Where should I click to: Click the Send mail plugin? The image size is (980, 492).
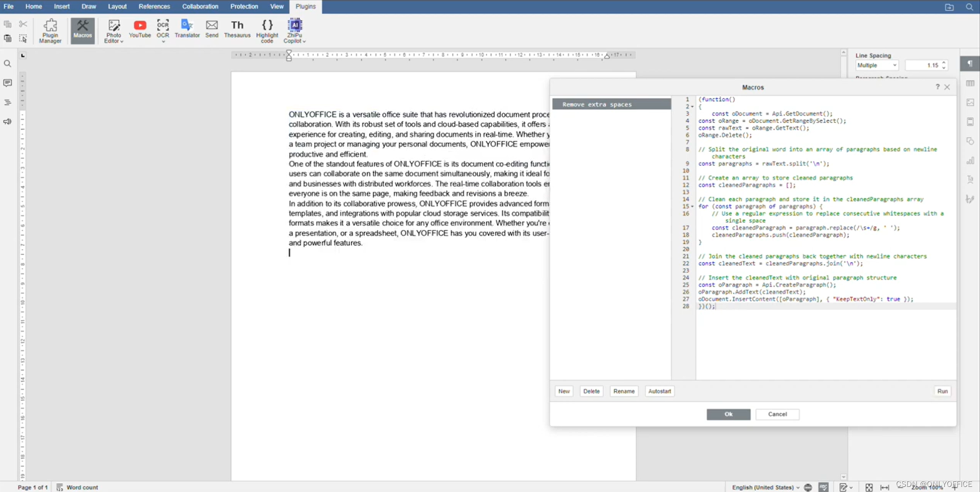tap(212, 29)
